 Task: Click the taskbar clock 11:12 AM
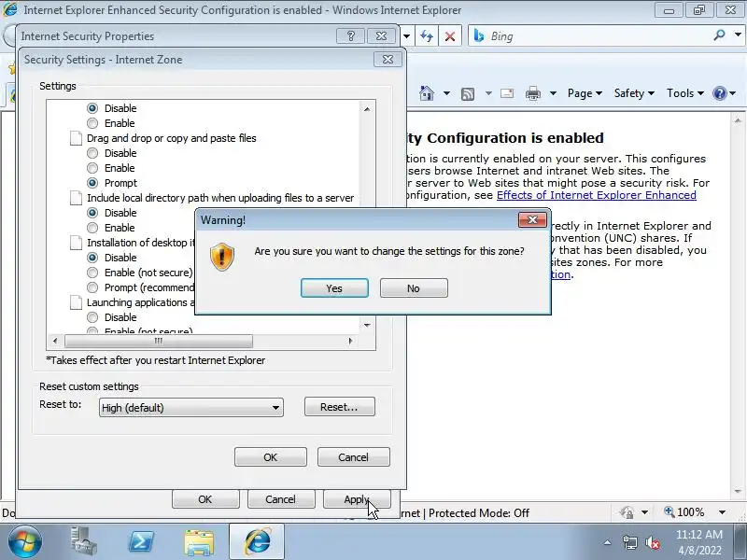click(x=698, y=534)
